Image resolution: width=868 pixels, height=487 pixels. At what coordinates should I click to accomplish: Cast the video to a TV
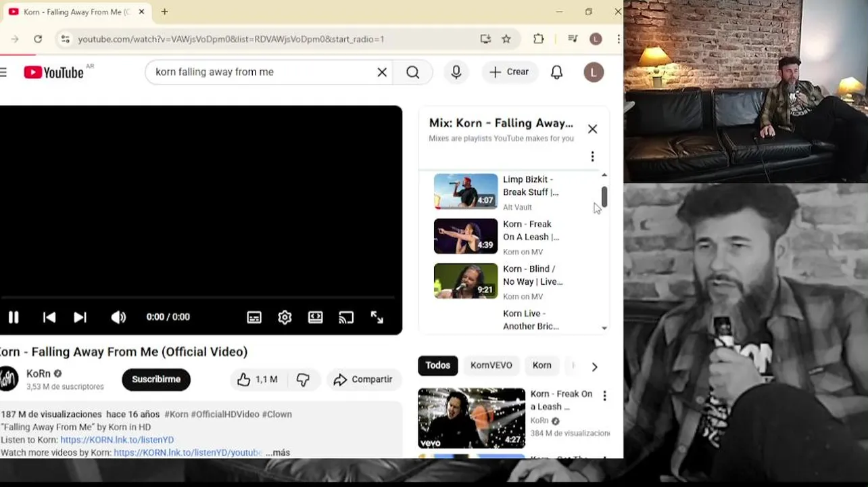[346, 317]
